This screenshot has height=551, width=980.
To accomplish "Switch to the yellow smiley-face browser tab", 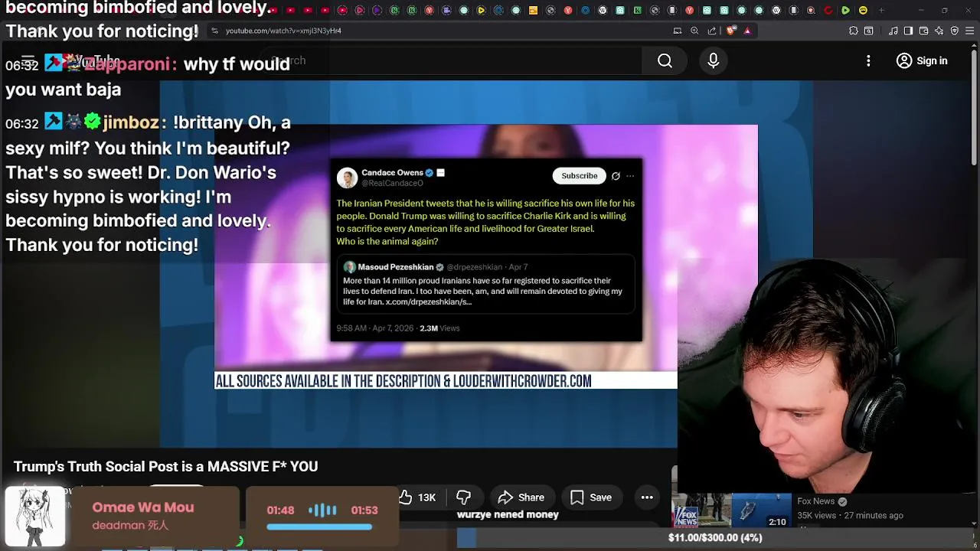I will 863,10.
